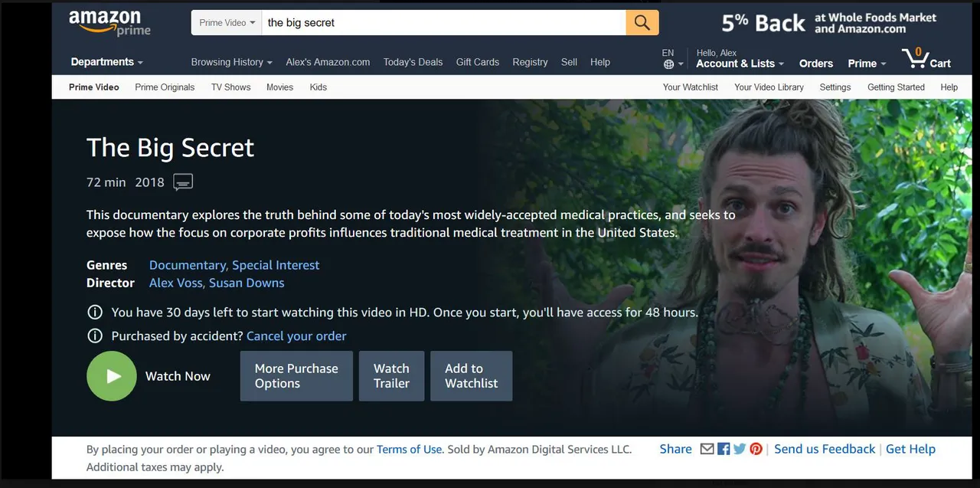Image resolution: width=980 pixels, height=488 pixels.
Task: Go to TV Shows tab
Action: (x=231, y=87)
